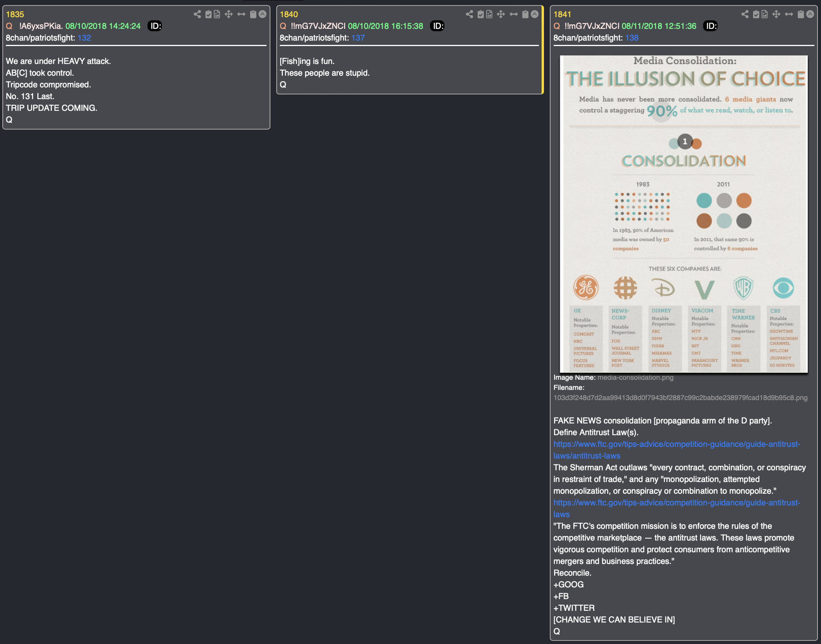
Task: Click the ID badge on post 1835
Action: 155,26
